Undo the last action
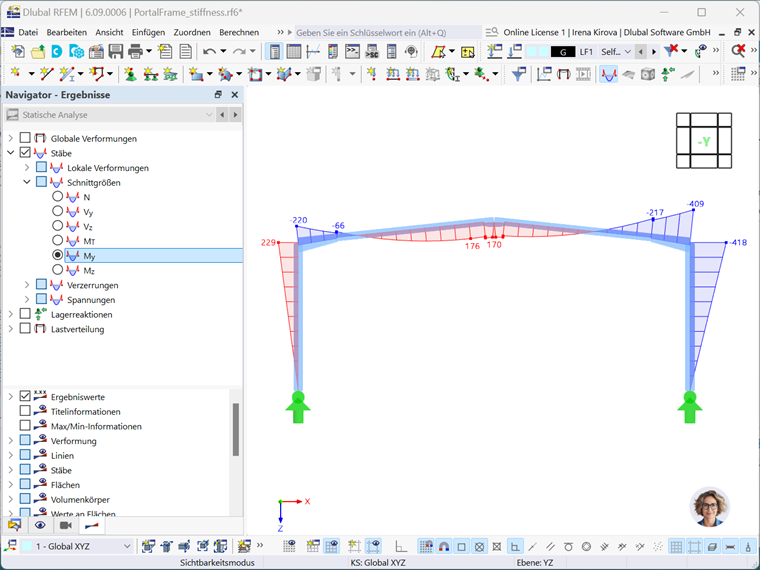 tap(209, 51)
